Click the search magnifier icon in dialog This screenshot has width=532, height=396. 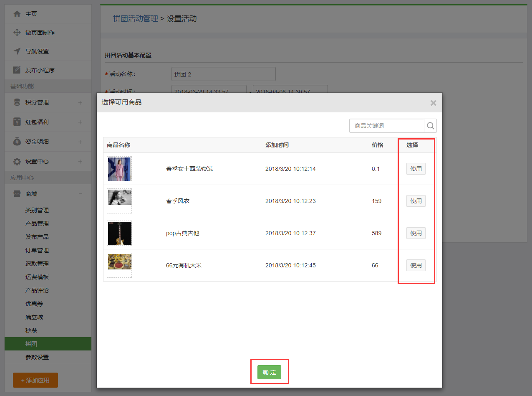pos(431,126)
